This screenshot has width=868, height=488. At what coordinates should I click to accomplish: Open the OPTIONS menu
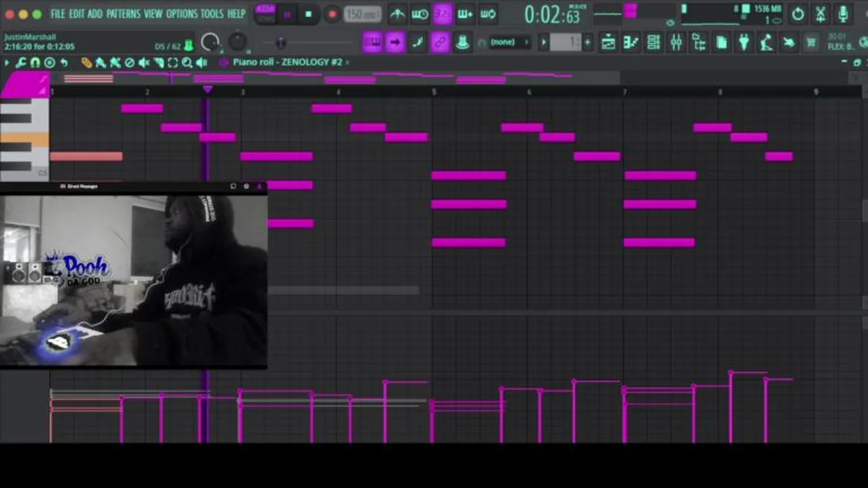[x=182, y=14]
